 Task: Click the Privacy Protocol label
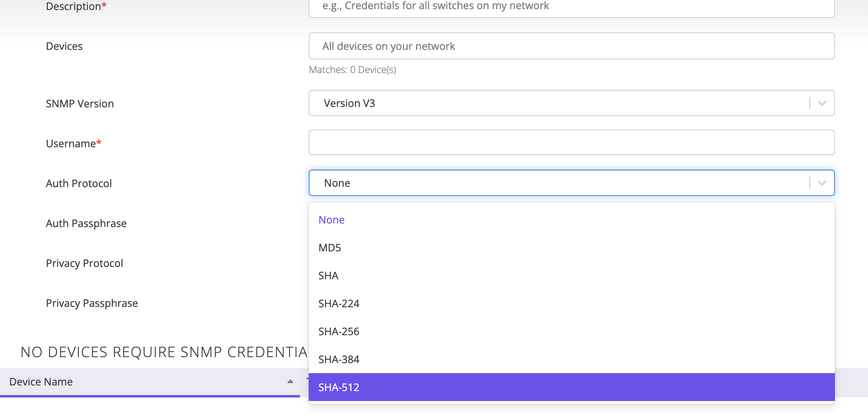point(84,263)
